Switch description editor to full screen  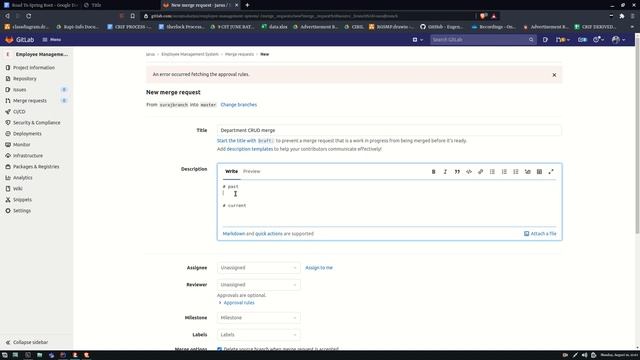(x=551, y=172)
